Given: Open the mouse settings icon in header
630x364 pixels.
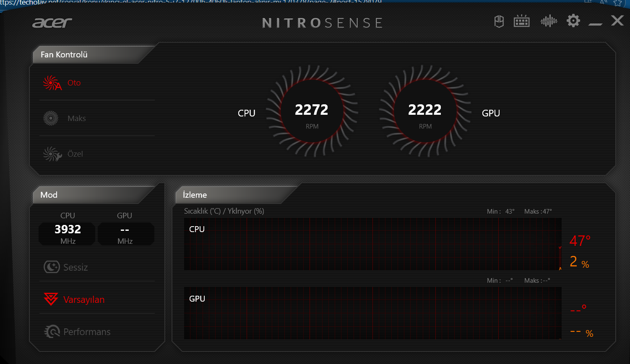Looking at the screenshot, I should coord(499,21).
